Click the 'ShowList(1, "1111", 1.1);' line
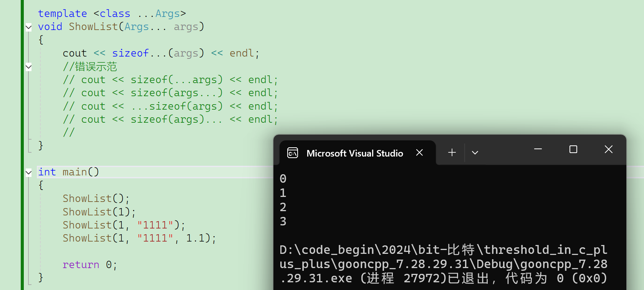644x290 pixels. (x=139, y=238)
